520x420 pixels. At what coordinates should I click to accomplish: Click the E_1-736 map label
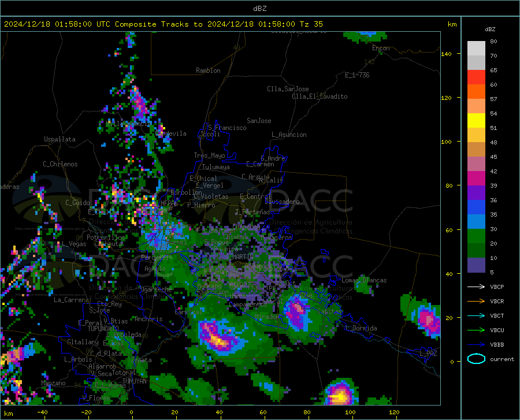pos(357,75)
